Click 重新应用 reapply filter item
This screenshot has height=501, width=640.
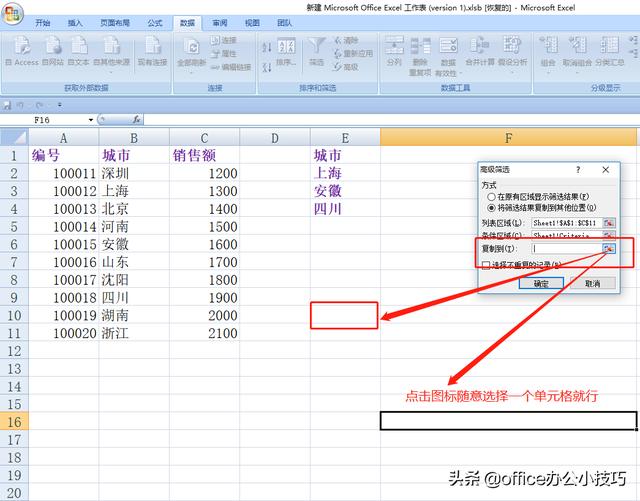click(x=353, y=53)
